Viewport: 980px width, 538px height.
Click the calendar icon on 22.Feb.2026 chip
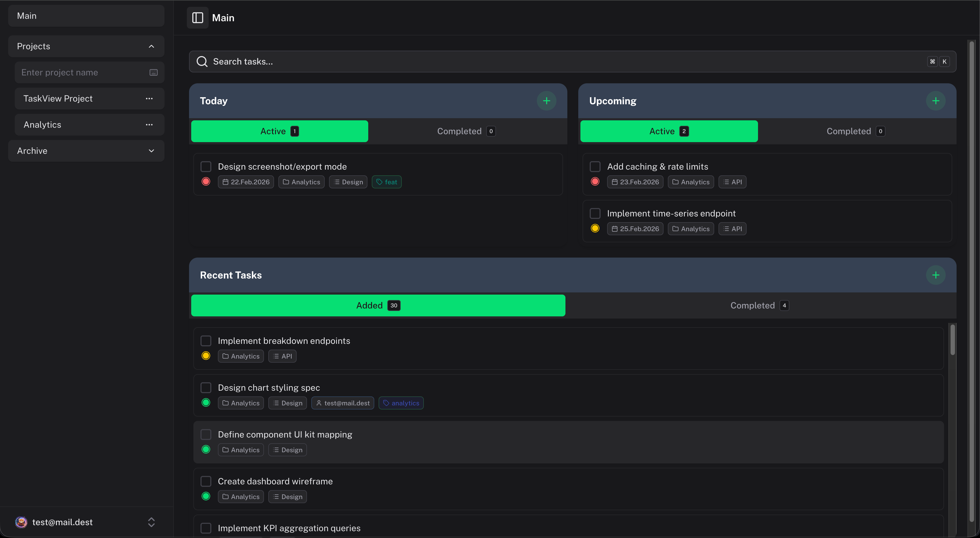tap(226, 182)
